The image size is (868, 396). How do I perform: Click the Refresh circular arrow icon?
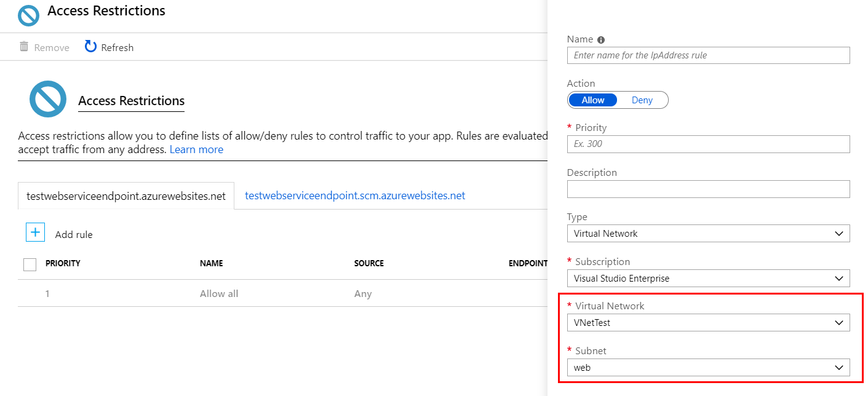point(90,47)
